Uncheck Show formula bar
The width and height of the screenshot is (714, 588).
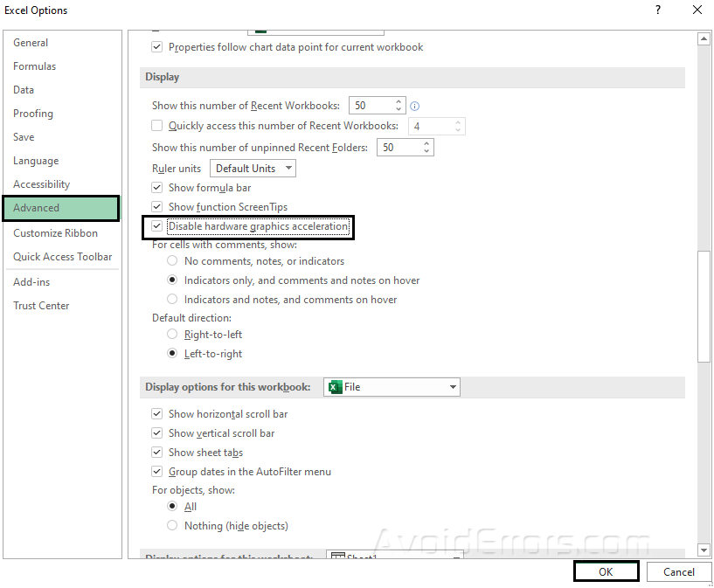click(157, 188)
